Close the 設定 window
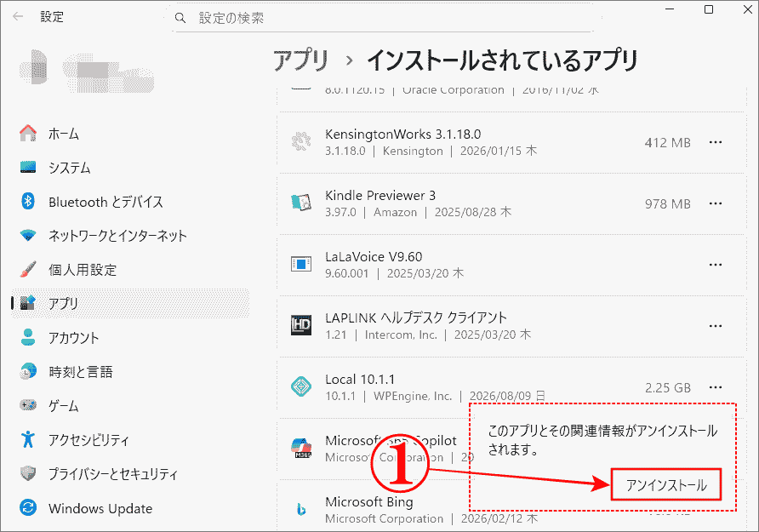 (x=747, y=9)
